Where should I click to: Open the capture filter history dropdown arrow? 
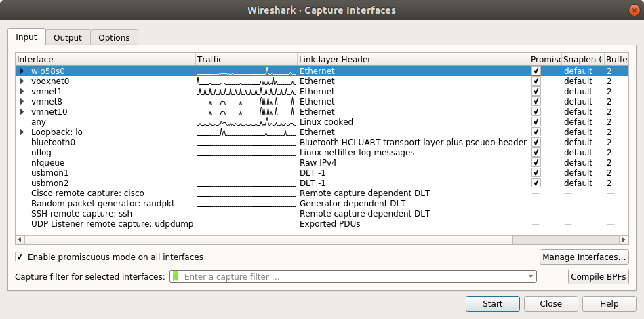click(x=531, y=277)
